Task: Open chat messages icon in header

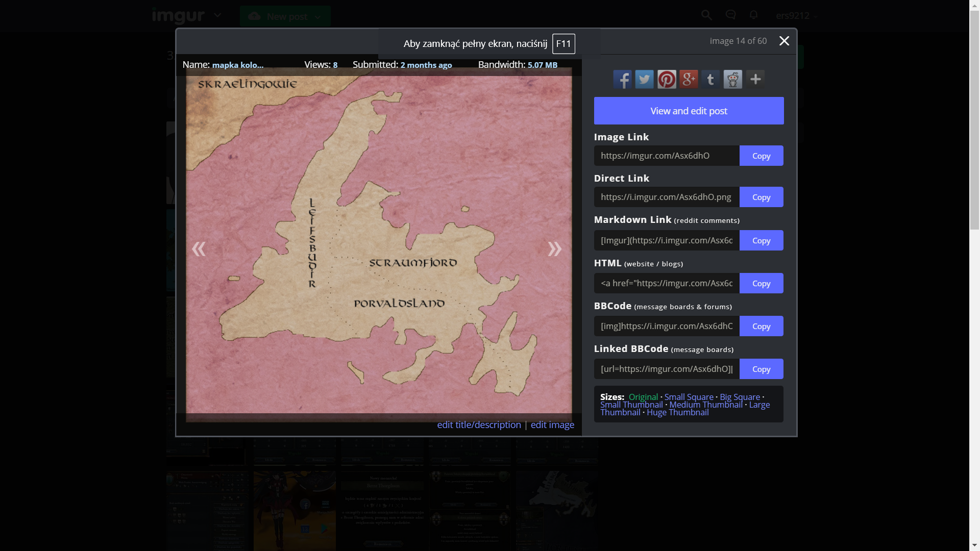Action: (x=730, y=15)
